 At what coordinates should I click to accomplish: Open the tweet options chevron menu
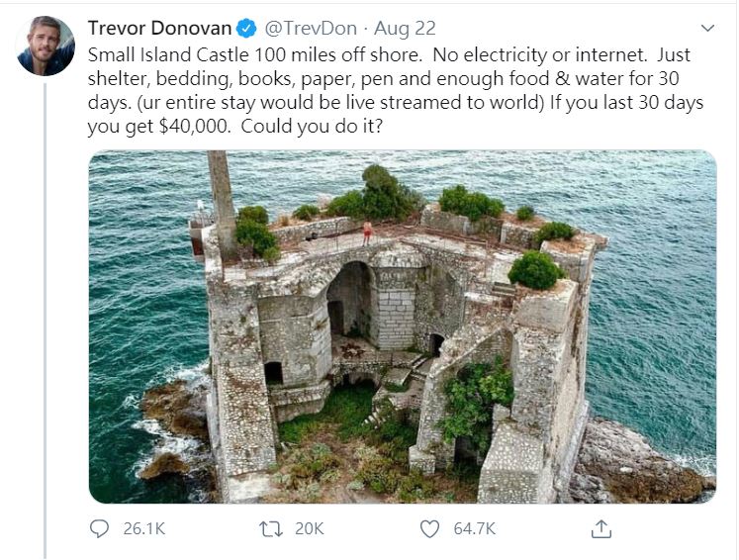(707, 29)
